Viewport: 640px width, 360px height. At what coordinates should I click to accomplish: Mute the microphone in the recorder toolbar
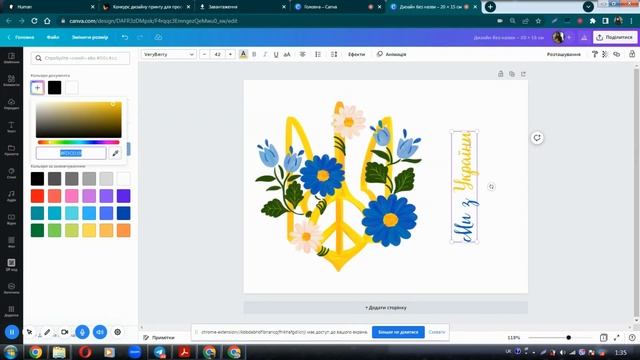[82, 332]
